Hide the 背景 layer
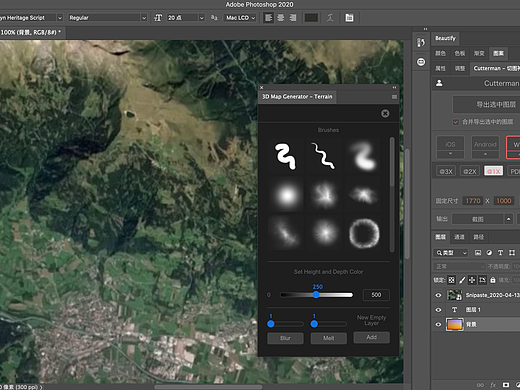This screenshot has height=390, width=520. coord(438,325)
